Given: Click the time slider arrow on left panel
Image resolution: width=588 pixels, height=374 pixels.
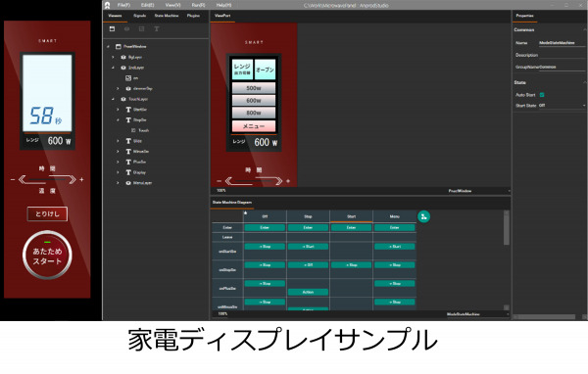Looking at the screenshot, I should (x=47, y=180).
